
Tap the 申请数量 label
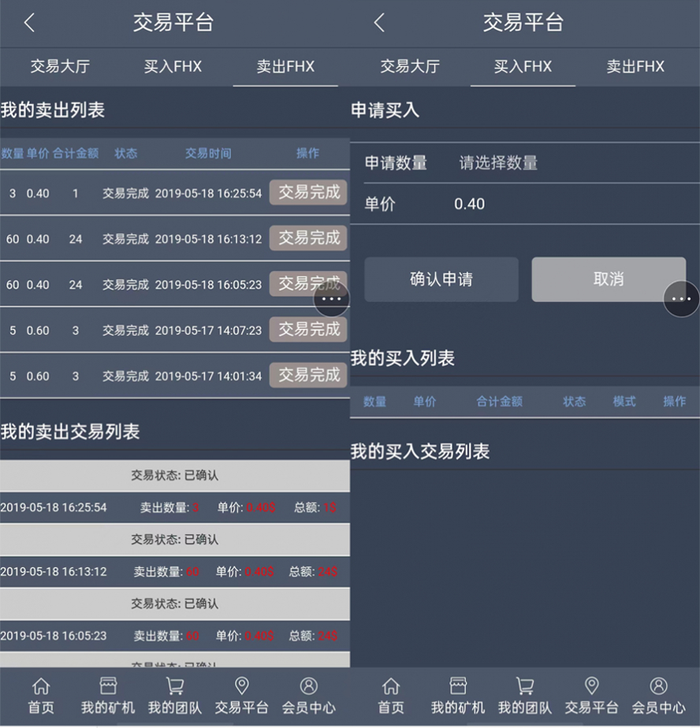(396, 163)
